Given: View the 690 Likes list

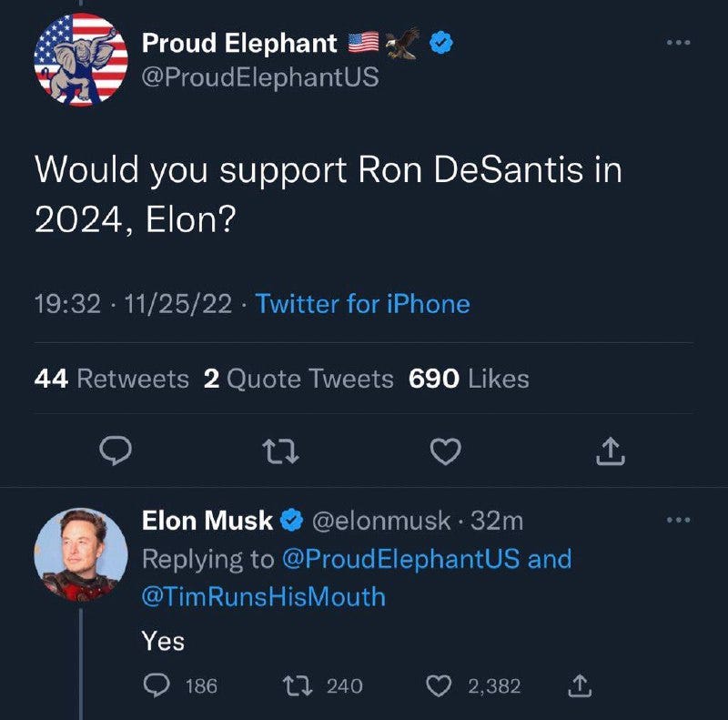Looking at the screenshot, I should point(469,378).
